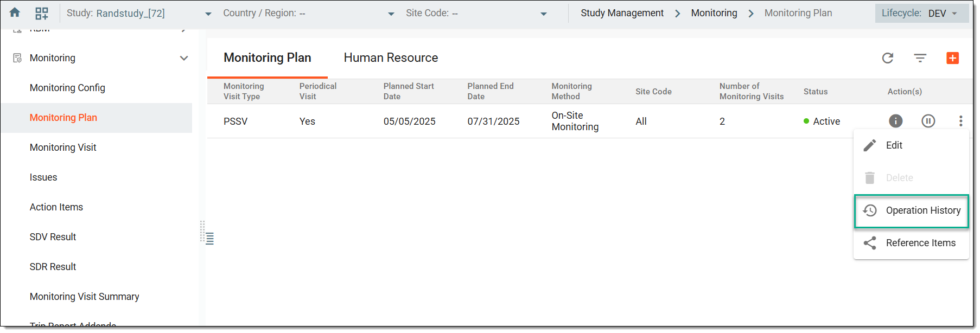View info for the PSSV plan
Image resolution: width=980 pixels, height=333 pixels.
click(x=896, y=121)
